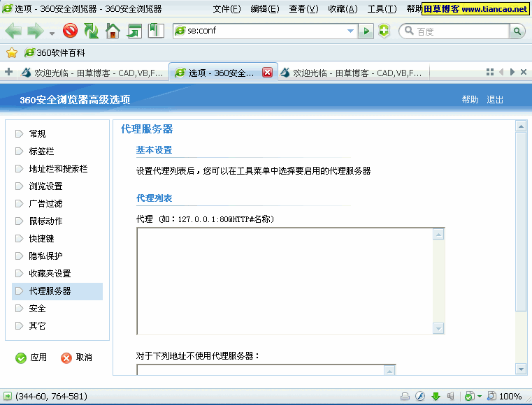Go forward with the green right arrow

coord(36,31)
